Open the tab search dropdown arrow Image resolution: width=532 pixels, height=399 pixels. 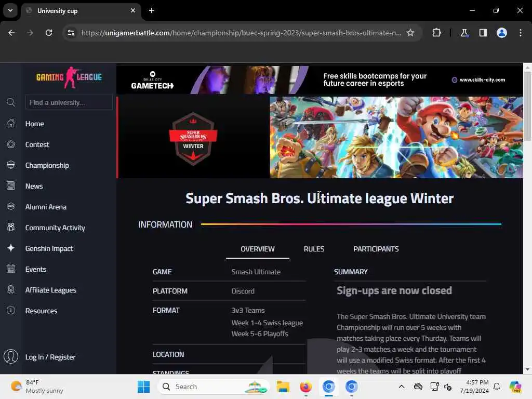click(x=10, y=10)
